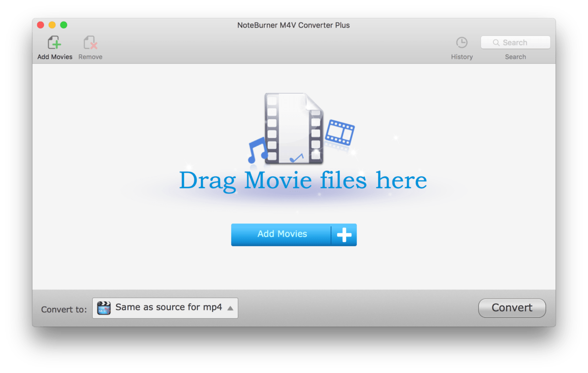588x373 pixels.
Task: Click the NoteBurner M4V Converter Plus title
Action: point(294,25)
